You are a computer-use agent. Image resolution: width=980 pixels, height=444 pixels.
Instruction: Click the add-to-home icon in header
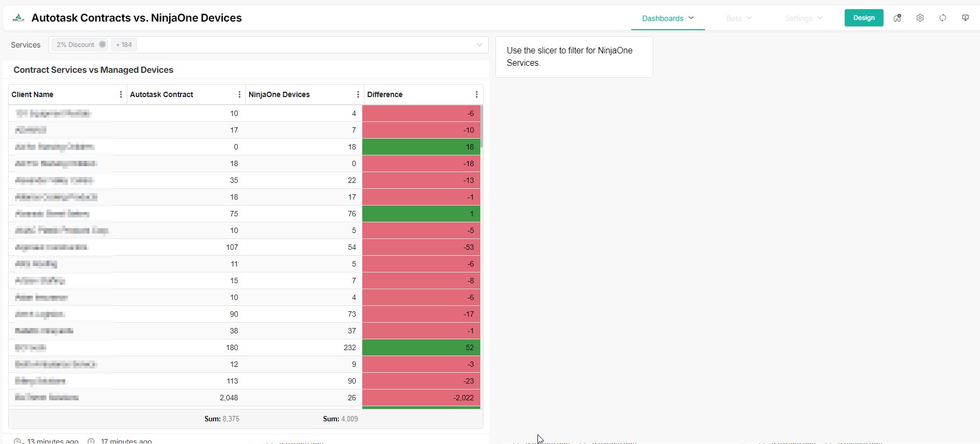click(897, 18)
